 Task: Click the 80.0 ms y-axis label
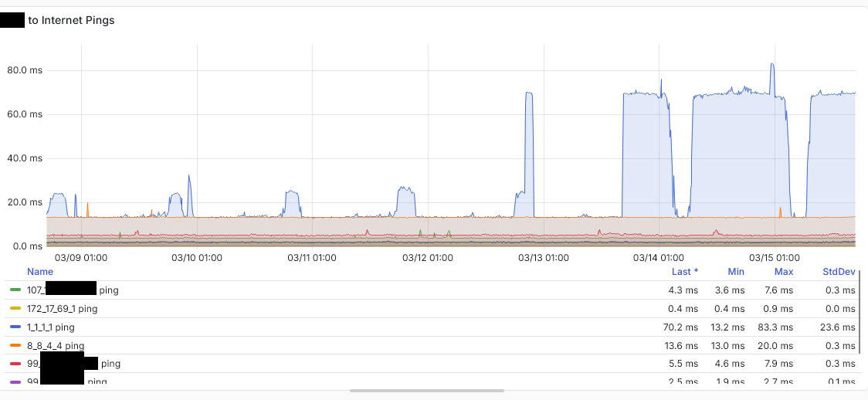point(25,71)
